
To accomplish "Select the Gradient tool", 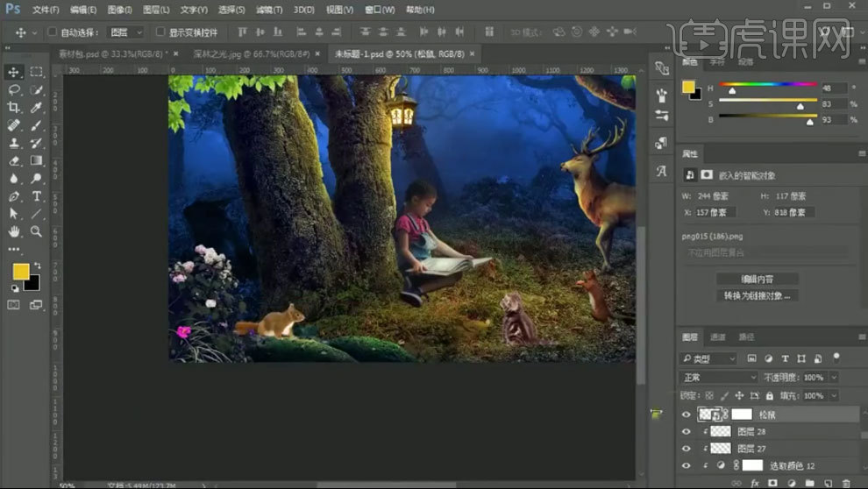I will point(37,160).
